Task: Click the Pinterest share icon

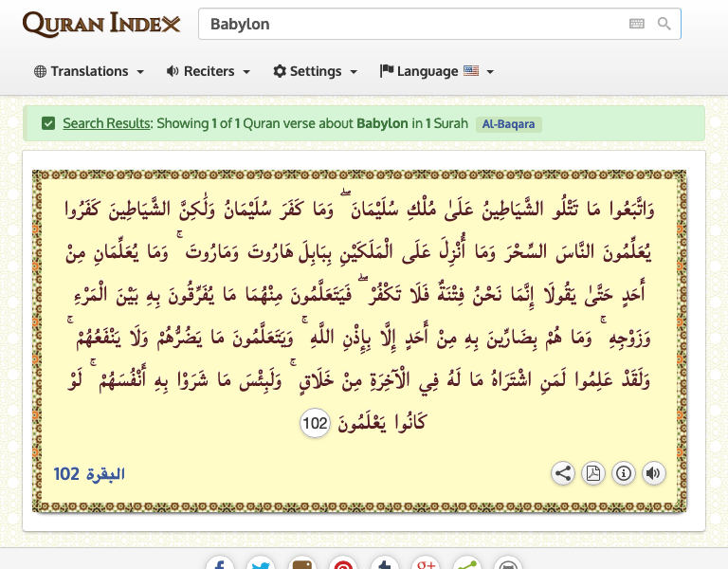Action: point(343,565)
